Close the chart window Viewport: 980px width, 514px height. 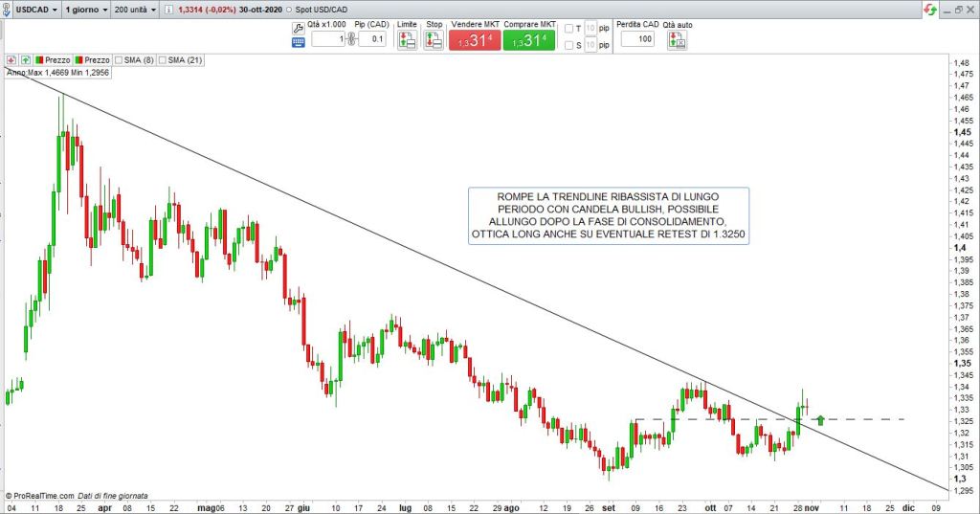tap(970, 10)
